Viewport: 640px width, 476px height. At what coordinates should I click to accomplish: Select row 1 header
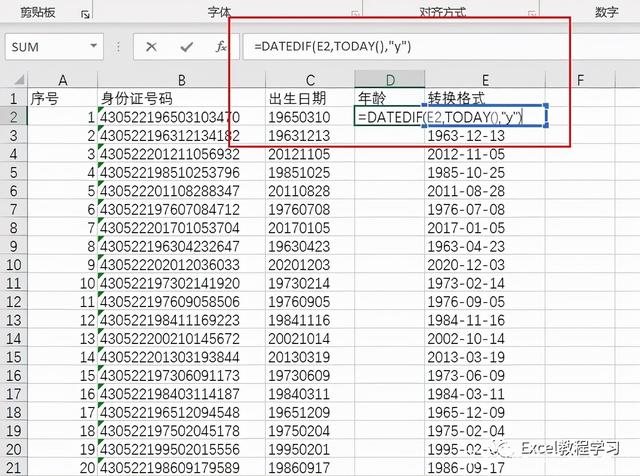13,98
